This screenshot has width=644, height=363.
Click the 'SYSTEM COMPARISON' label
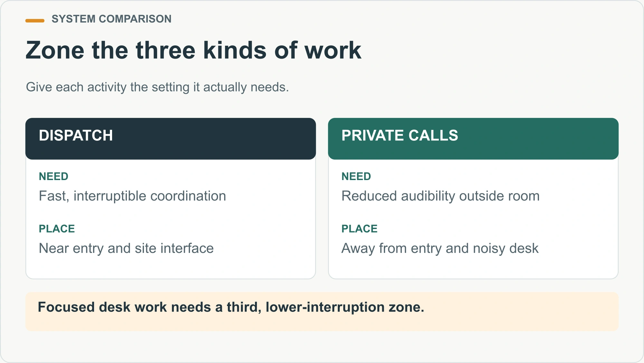coord(111,19)
